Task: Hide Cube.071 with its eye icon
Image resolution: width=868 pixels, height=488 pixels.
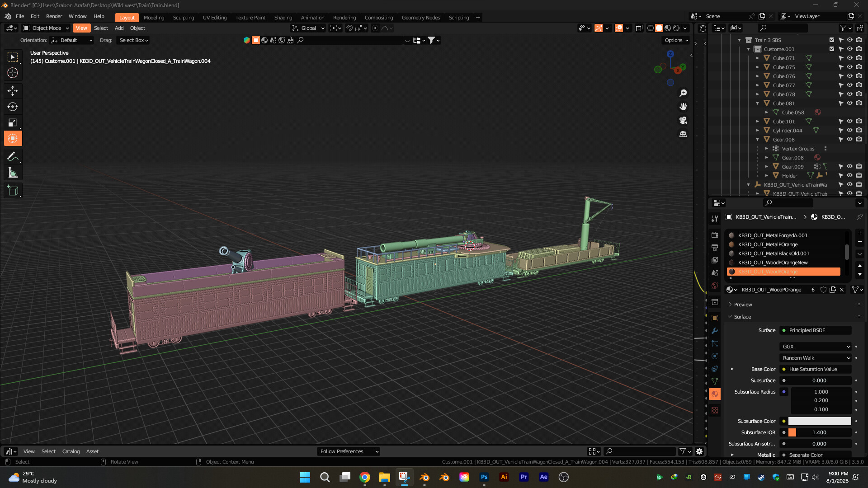Action: 849,58
